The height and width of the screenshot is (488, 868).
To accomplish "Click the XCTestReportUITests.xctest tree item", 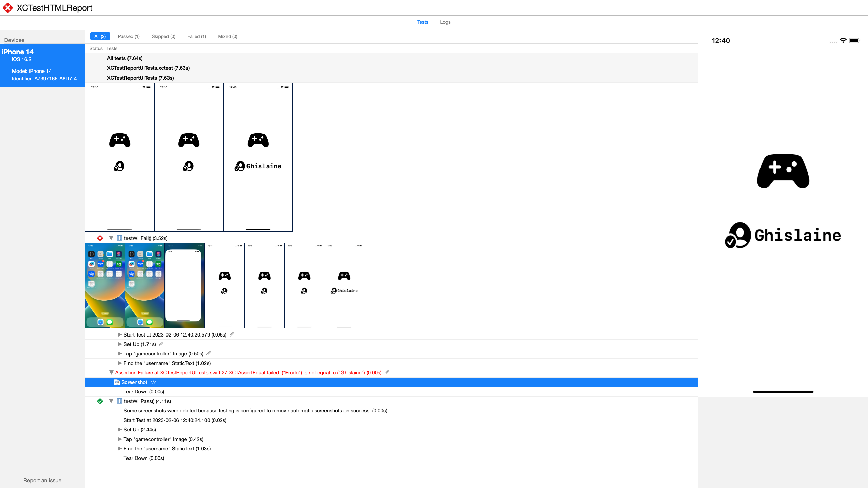I will pyautogui.click(x=148, y=68).
